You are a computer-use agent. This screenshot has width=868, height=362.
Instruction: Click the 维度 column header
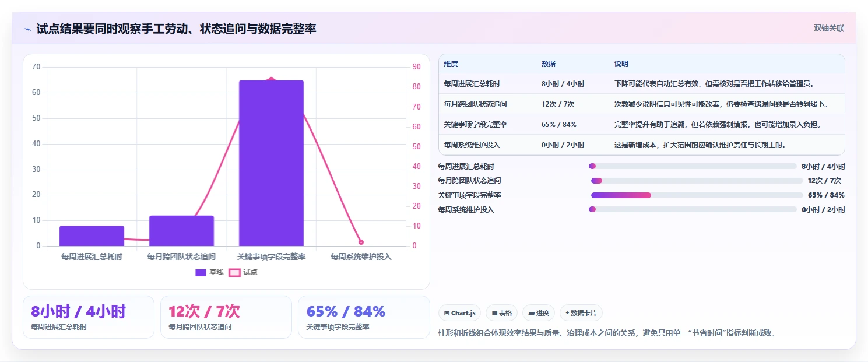pos(451,64)
